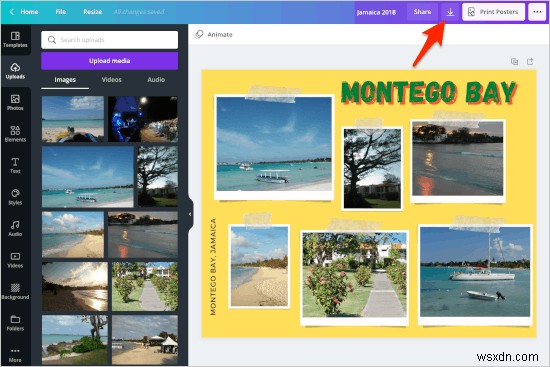The width and height of the screenshot is (550, 367).
Task: Select the tree silhouette upload thumbnail
Action: click(157, 176)
